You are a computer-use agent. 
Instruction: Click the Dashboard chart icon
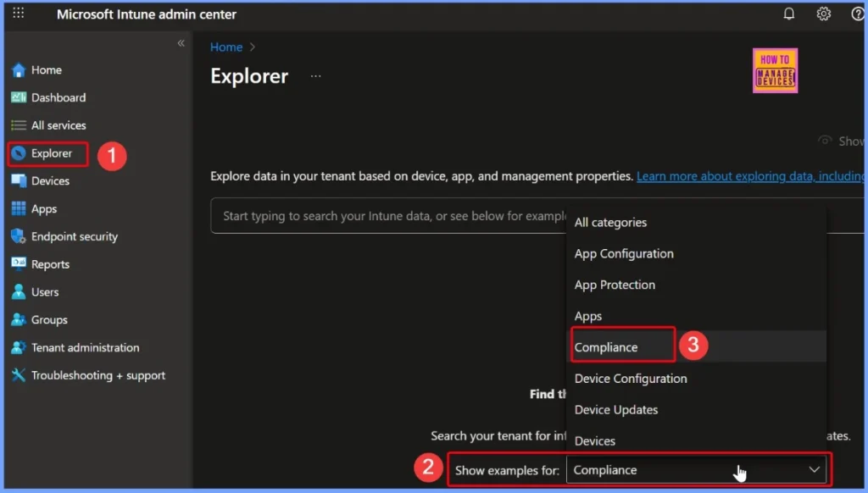point(19,98)
